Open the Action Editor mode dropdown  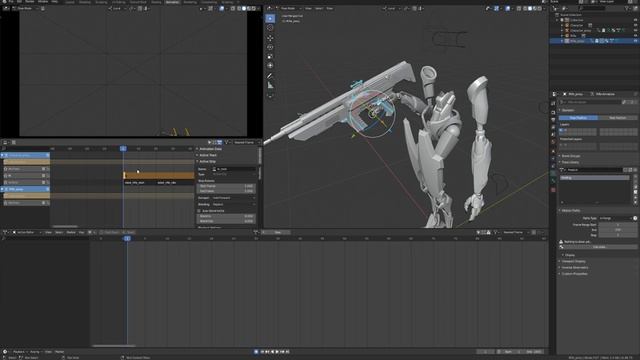[x=27, y=232]
